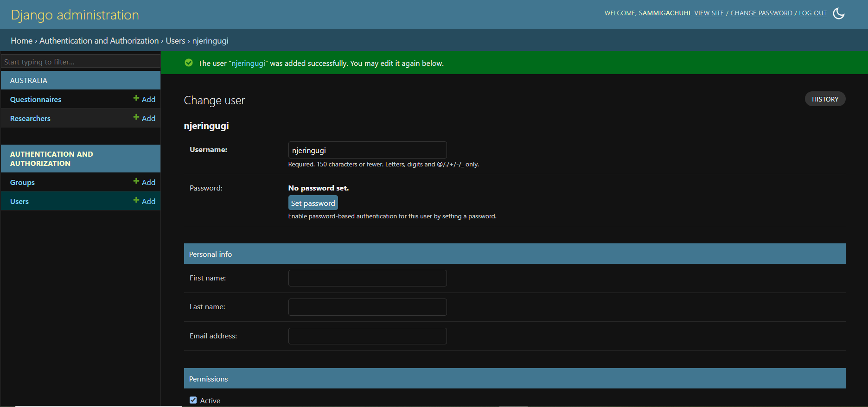Click the Last name field
The width and height of the screenshot is (868, 407).
[x=368, y=307]
